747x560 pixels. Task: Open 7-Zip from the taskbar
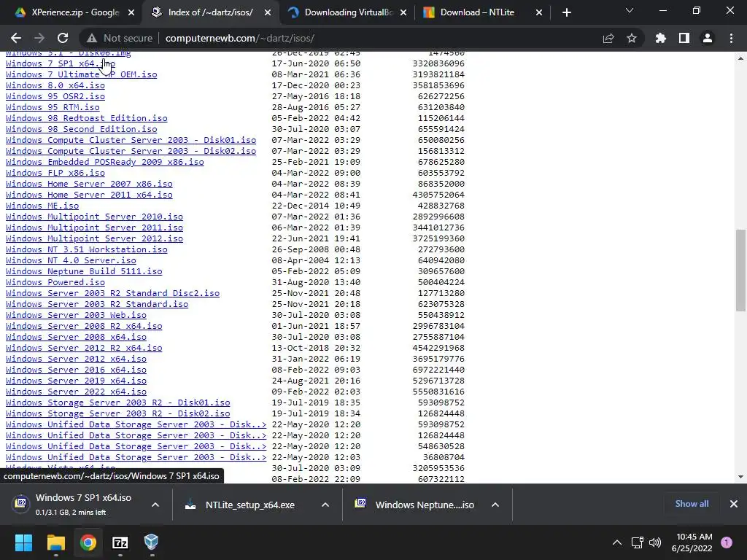[x=120, y=542]
